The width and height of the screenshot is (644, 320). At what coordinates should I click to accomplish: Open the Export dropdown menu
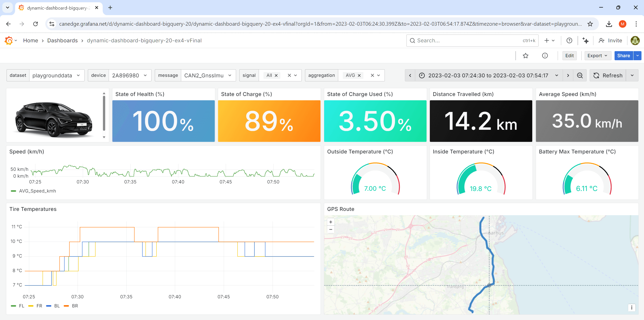tap(597, 56)
